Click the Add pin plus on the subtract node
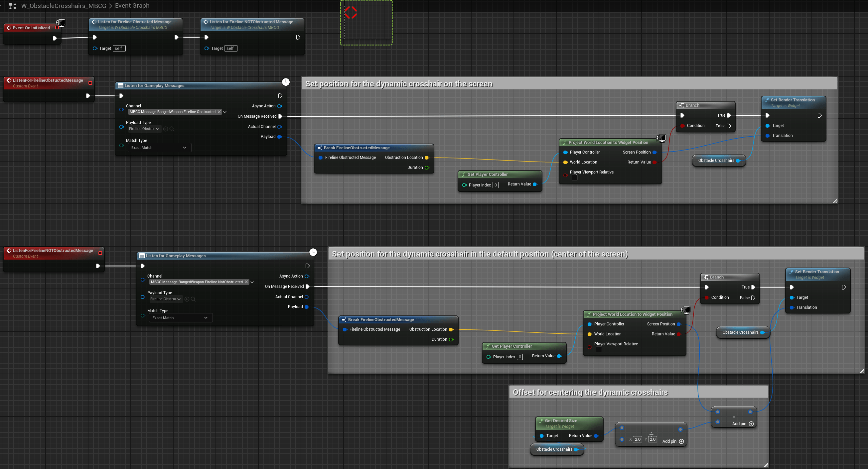The height and width of the screenshot is (469, 868). click(x=751, y=424)
